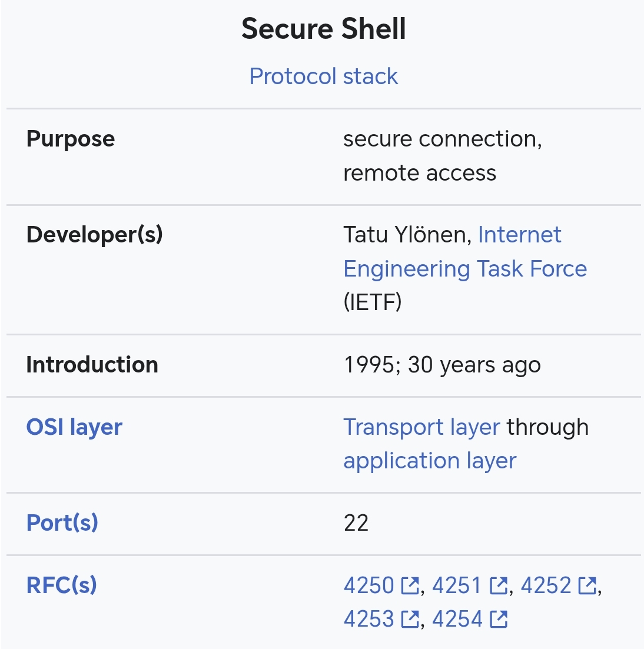The image size is (644, 649).
Task: Open the OSI layer link
Action: tap(74, 427)
